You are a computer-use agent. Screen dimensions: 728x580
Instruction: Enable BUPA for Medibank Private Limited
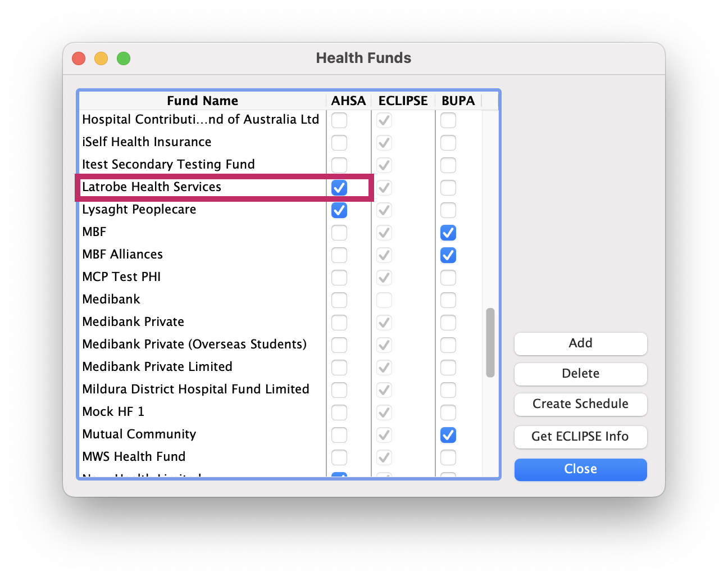(448, 368)
